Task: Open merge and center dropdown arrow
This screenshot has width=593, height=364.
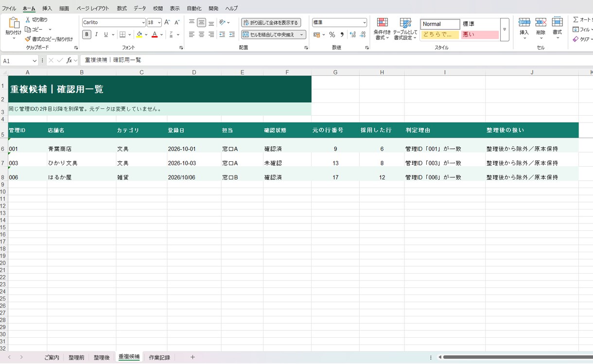Action: pyautogui.click(x=301, y=35)
